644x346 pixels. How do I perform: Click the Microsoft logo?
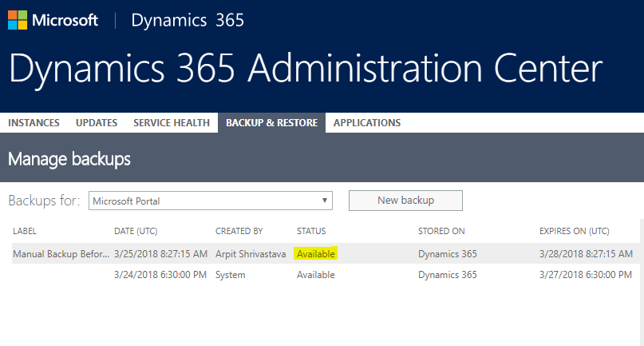click(x=53, y=20)
